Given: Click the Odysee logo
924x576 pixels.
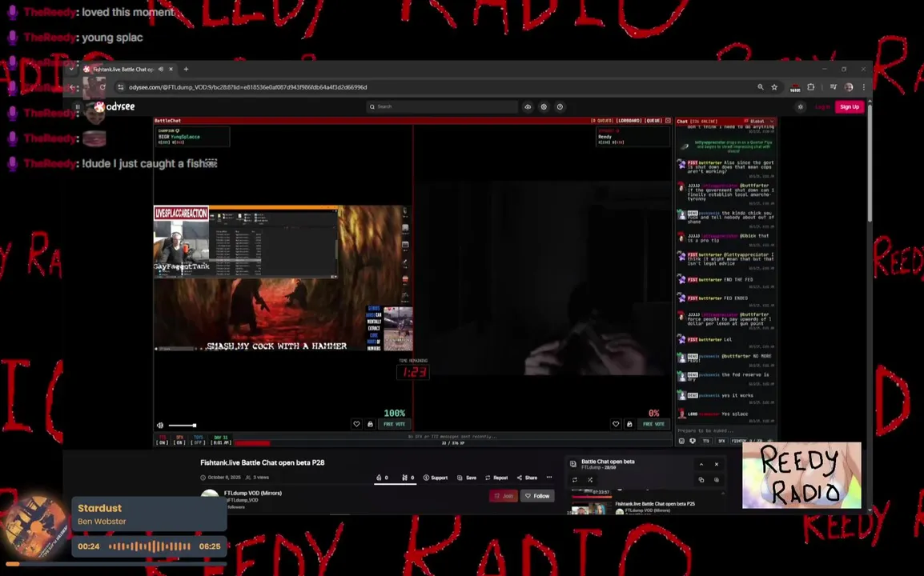Looking at the screenshot, I should tap(115, 106).
